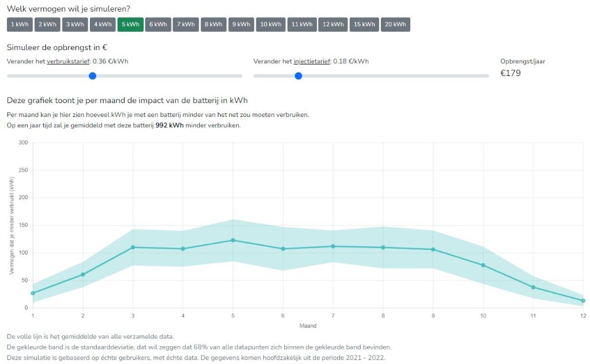
Task: Click the month 12 data point
Action: (x=583, y=301)
